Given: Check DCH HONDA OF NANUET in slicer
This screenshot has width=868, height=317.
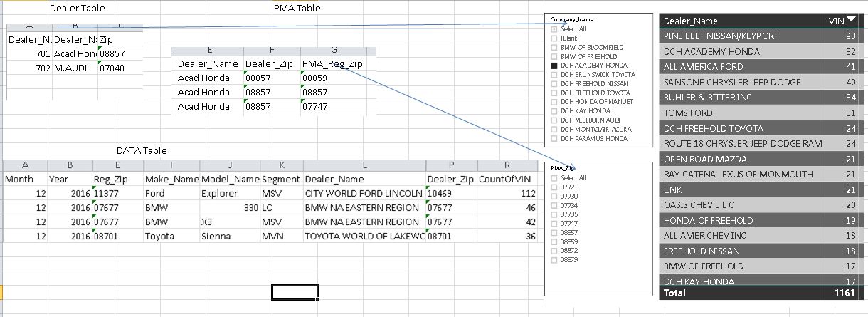Looking at the screenshot, I should [554, 102].
